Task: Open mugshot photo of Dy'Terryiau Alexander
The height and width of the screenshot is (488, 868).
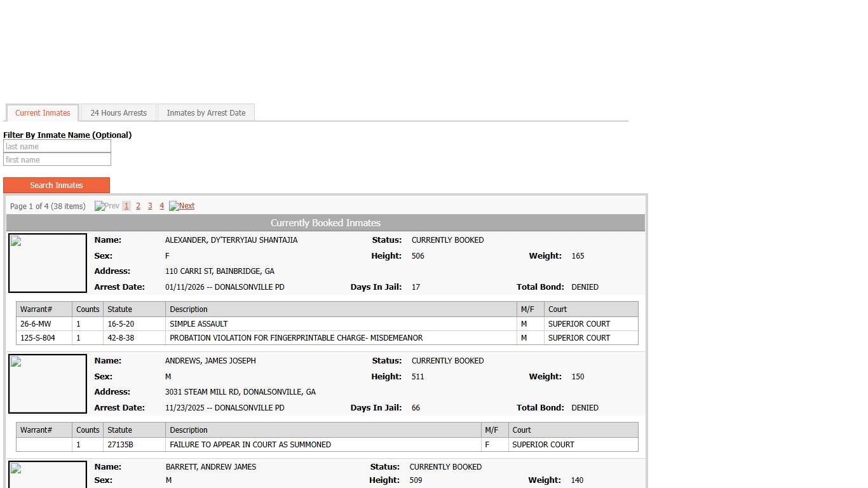Action: click(x=48, y=263)
